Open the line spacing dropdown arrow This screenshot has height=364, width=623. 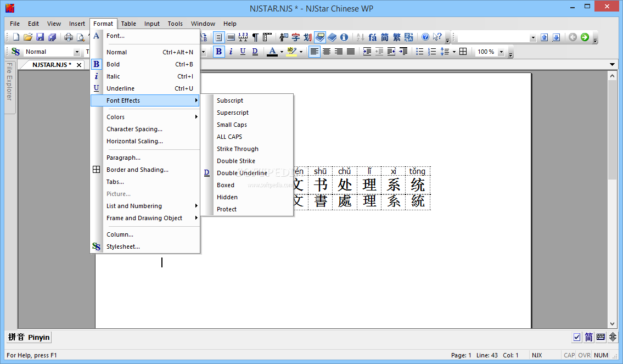tap(454, 52)
